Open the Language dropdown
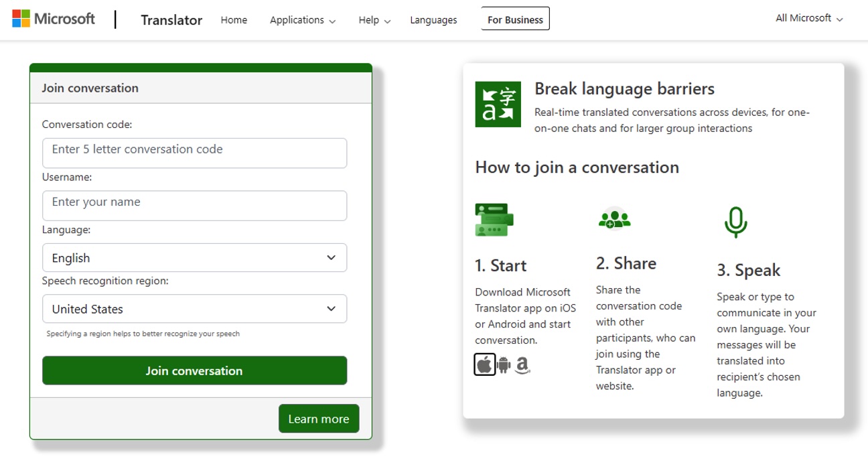Screen dimensions: 868x475 point(194,258)
